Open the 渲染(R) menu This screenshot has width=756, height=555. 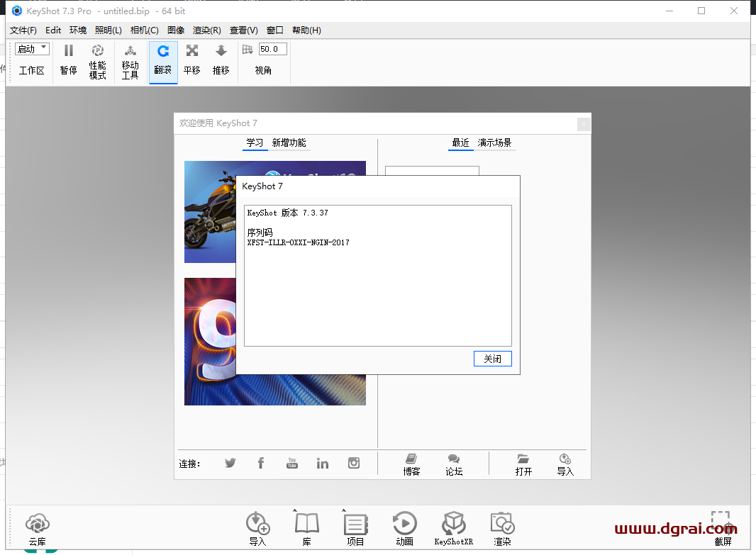tap(207, 30)
